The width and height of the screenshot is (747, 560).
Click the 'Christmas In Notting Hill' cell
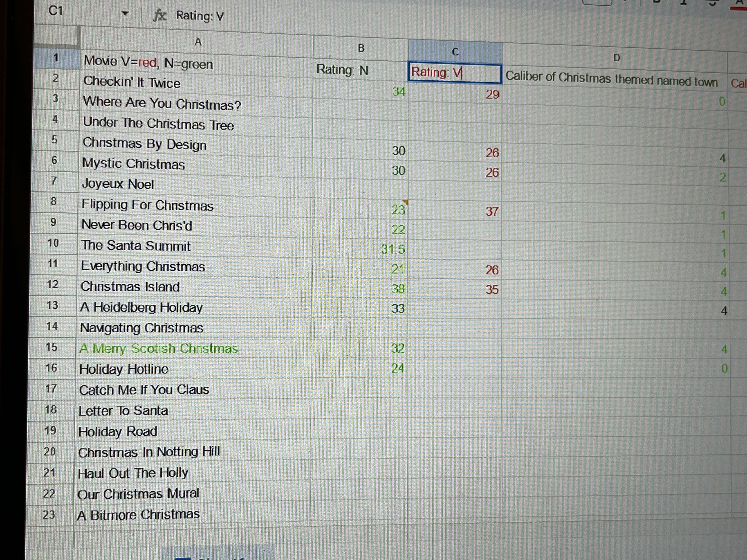[x=149, y=452]
